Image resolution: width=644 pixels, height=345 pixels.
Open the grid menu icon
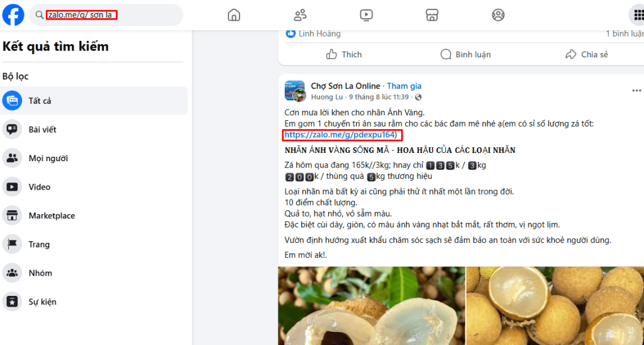(638, 15)
